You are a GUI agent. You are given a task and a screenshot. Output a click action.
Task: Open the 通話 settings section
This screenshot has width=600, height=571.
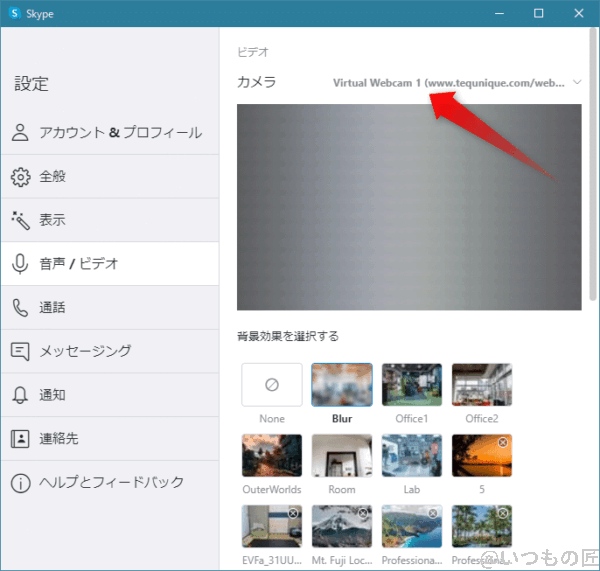click(110, 308)
